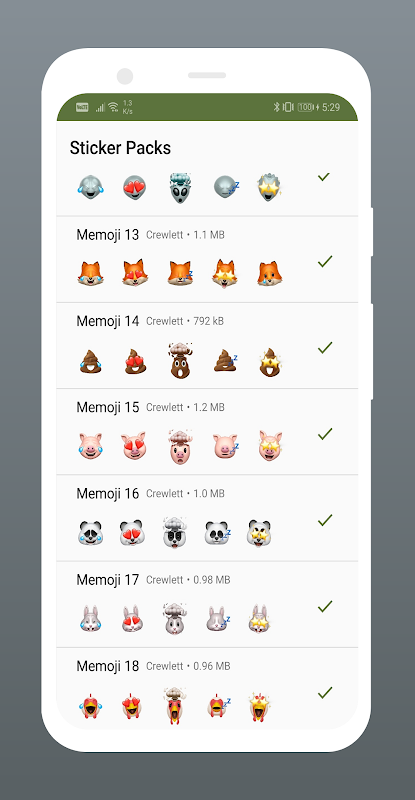This screenshot has height=800, width=415.
Task: Toggle the checkmark beside the alien sticker pack
Action: [x=324, y=177]
